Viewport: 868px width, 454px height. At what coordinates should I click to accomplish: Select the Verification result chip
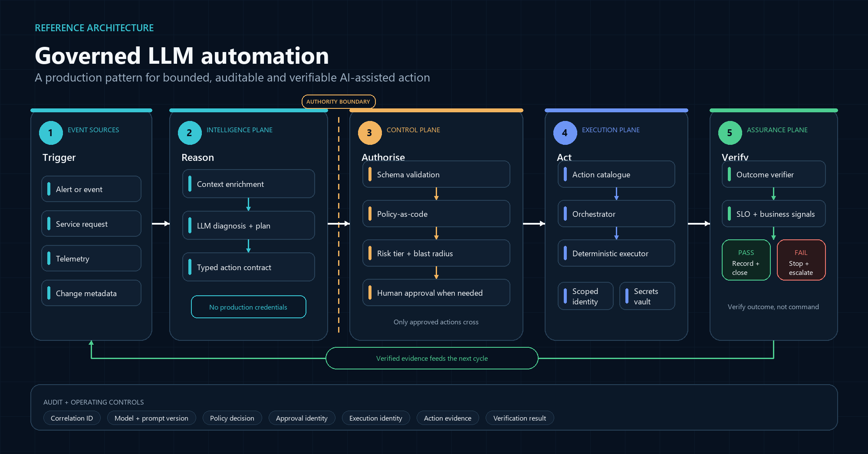click(x=519, y=418)
